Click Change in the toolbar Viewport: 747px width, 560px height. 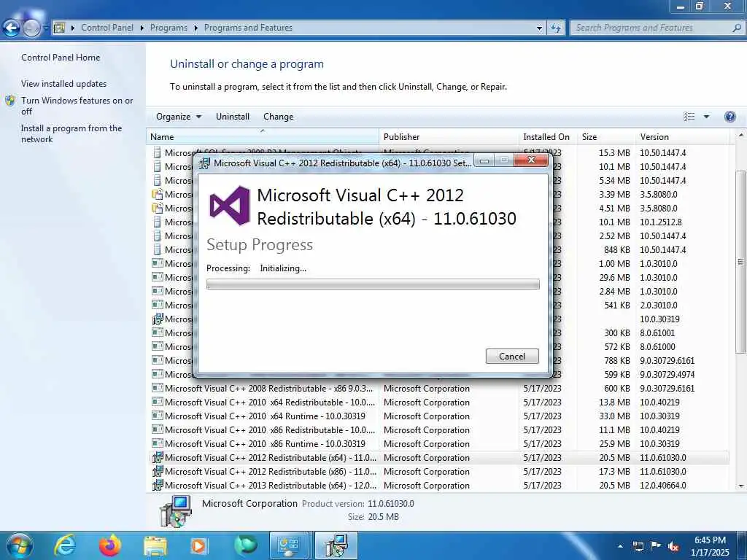pos(278,117)
